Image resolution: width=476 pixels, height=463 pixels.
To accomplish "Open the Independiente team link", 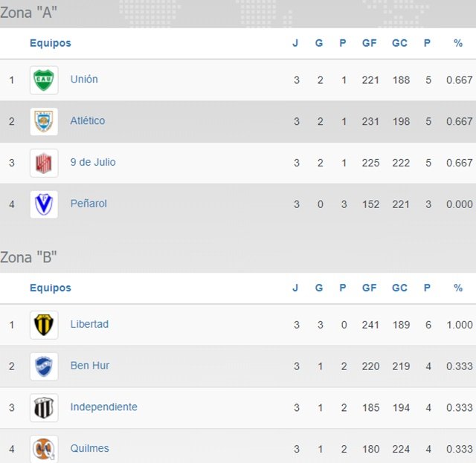I will 103,407.
